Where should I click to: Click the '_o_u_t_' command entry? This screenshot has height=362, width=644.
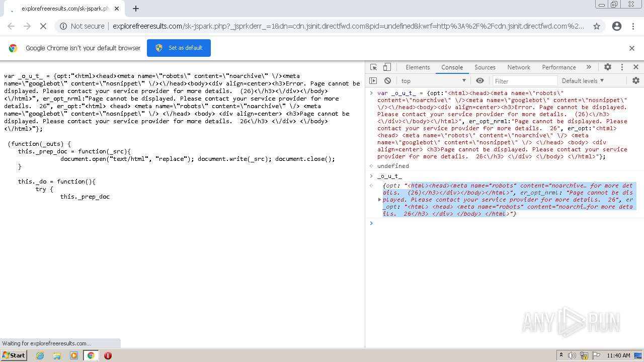pos(389,176)
